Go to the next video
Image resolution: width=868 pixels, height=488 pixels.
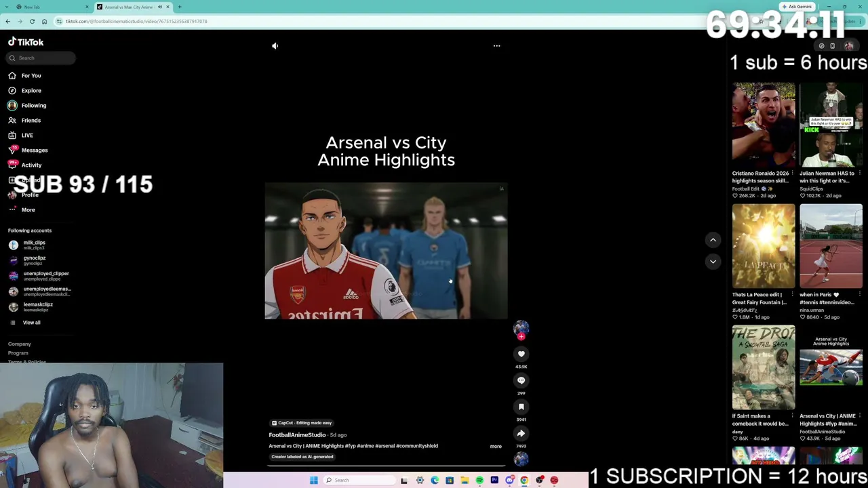click(713, 262)
